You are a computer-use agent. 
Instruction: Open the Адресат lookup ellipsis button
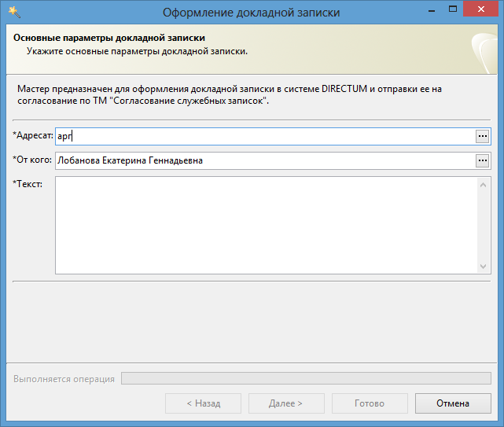tap(482, 136)
